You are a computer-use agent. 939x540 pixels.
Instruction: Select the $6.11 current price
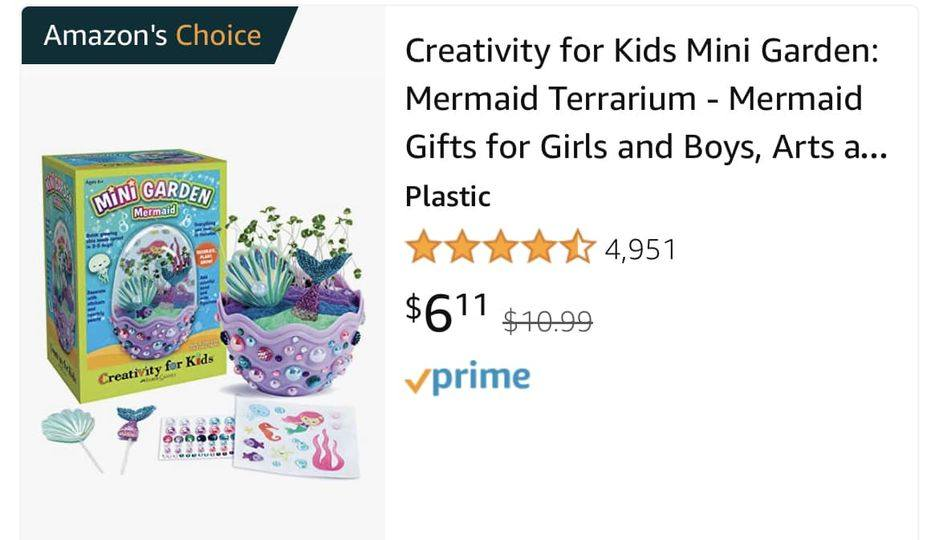[446, 312]
